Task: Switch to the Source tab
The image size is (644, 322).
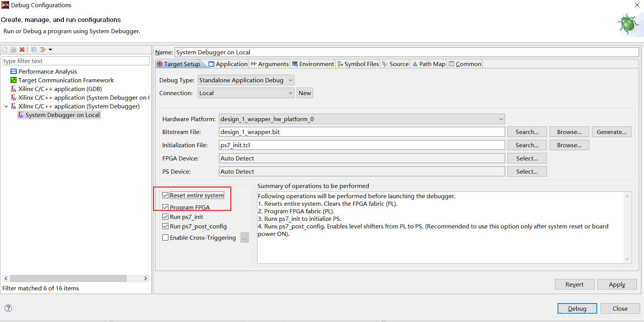Action: [x=396, y=64]
